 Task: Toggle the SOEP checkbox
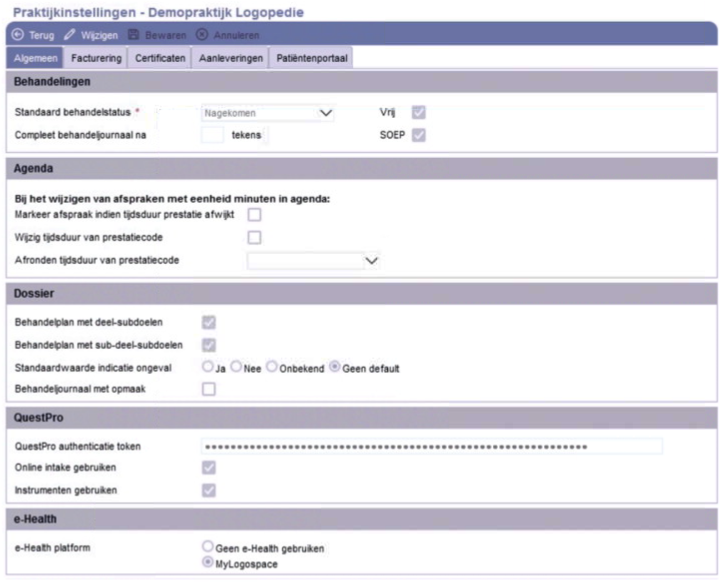pyautogui.click(x=418, y=135)
